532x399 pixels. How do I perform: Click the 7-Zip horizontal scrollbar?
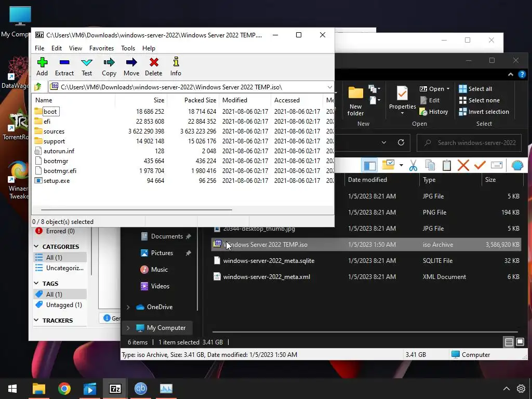137,210
